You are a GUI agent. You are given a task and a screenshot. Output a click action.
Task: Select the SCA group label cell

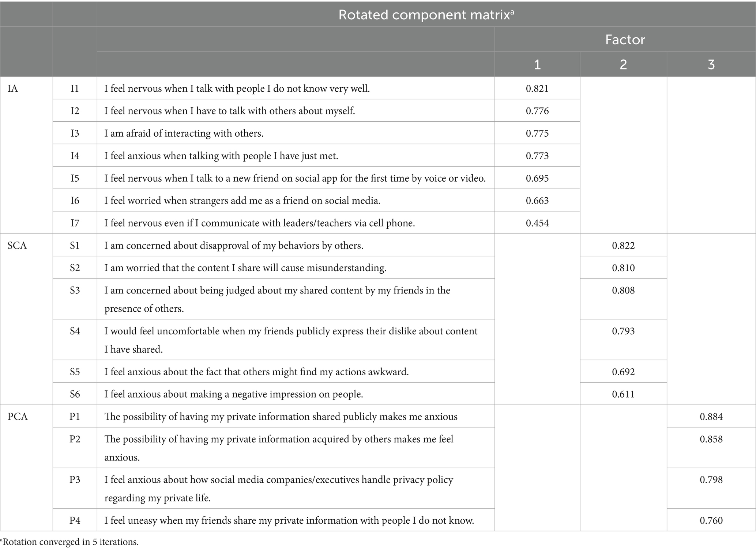tap(26, 319)
